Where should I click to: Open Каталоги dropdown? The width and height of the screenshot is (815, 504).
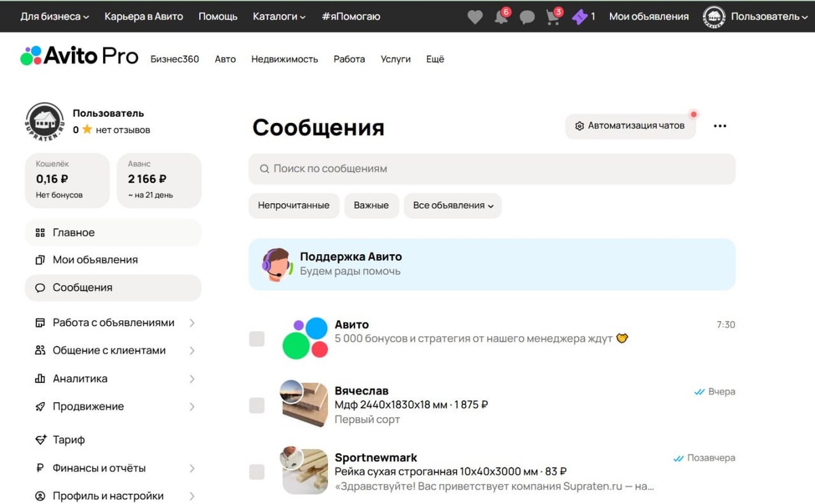pos(279,16)
